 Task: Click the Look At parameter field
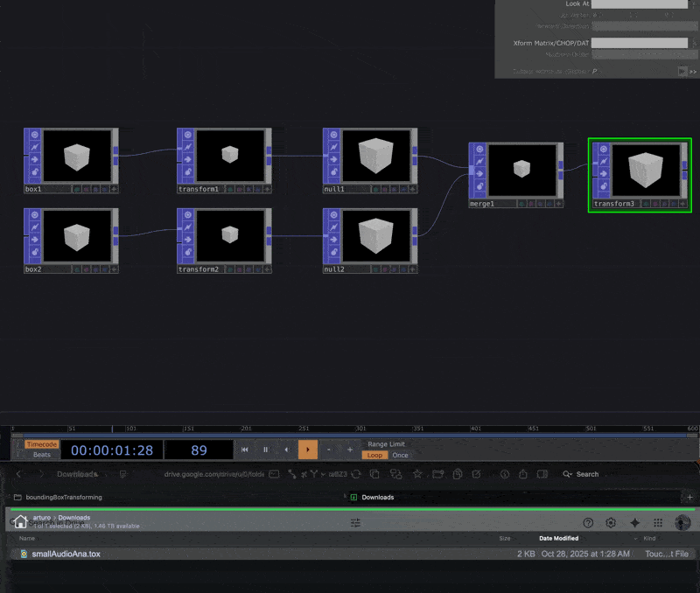coord(640,4)
